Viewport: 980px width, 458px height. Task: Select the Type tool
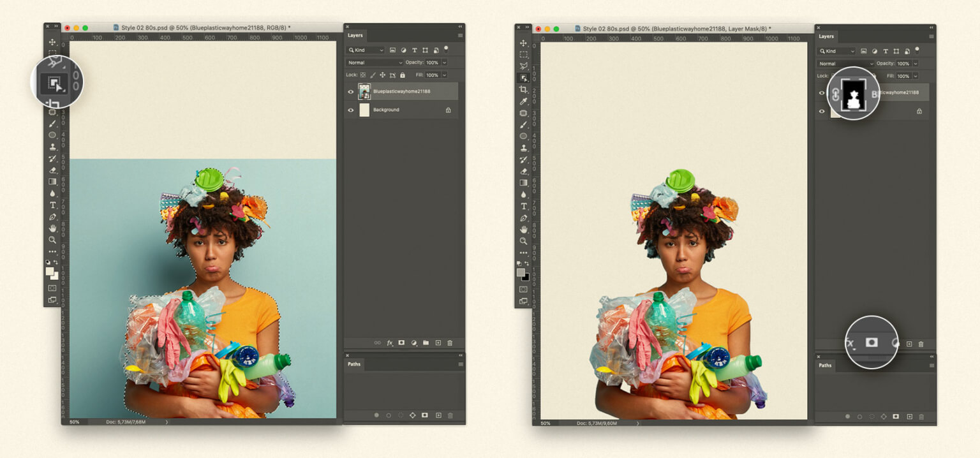pyautogui.click(x=54, y=205)
